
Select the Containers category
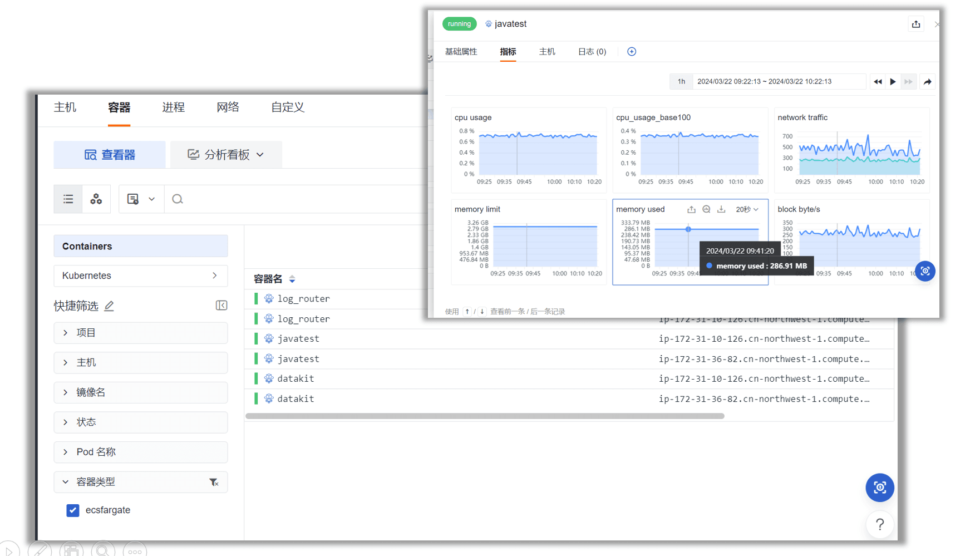pyautogui.click(x=141, y=246)
